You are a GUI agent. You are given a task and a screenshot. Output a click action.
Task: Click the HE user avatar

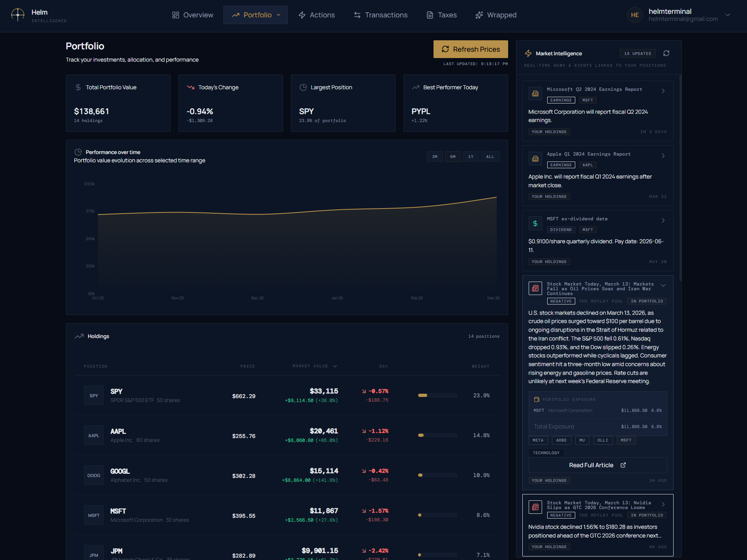point(635,15)
